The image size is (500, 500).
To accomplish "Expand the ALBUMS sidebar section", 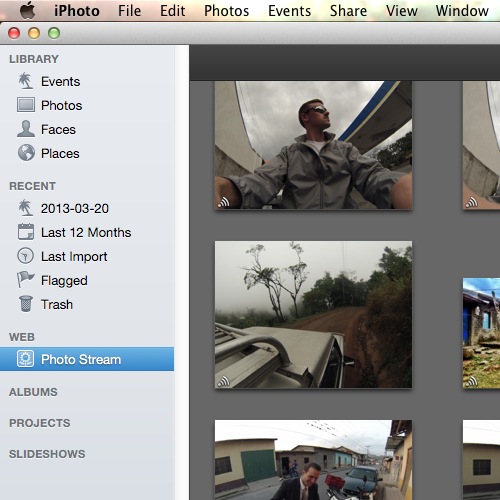I will tap(33, 392).
